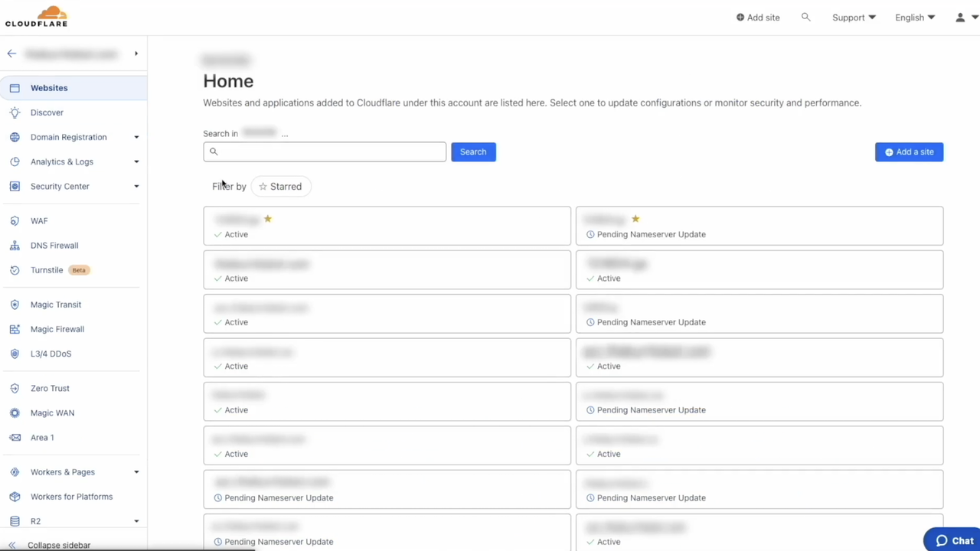Click the Area 1 envelope icon
The width and height of the screenshot is (980, 551).
[15, 438]
